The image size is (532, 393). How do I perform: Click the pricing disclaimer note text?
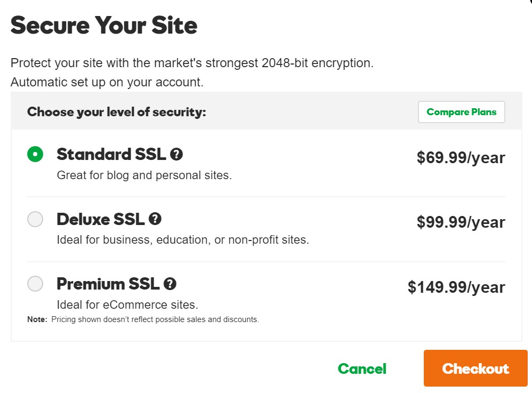[x=142, y=319]
